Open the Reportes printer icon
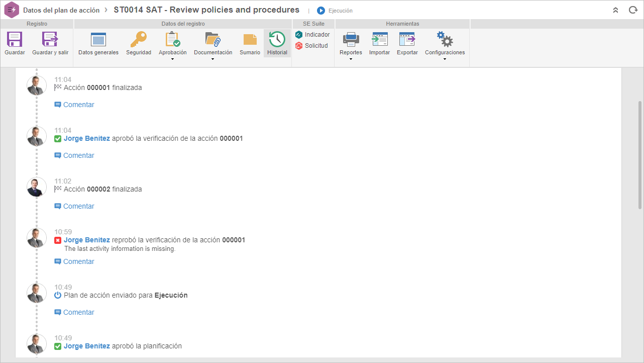This screenshot has height=363, width=644. [x=351, y=39]
